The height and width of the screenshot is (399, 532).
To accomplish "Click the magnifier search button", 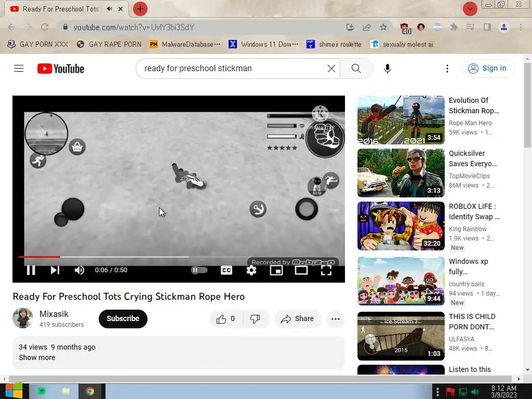I will tap(356, 69).
